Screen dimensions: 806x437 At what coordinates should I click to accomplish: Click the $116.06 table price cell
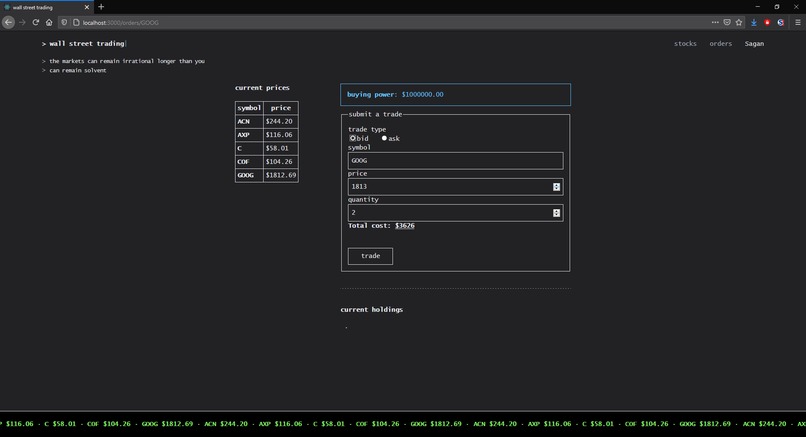[281, 135]
